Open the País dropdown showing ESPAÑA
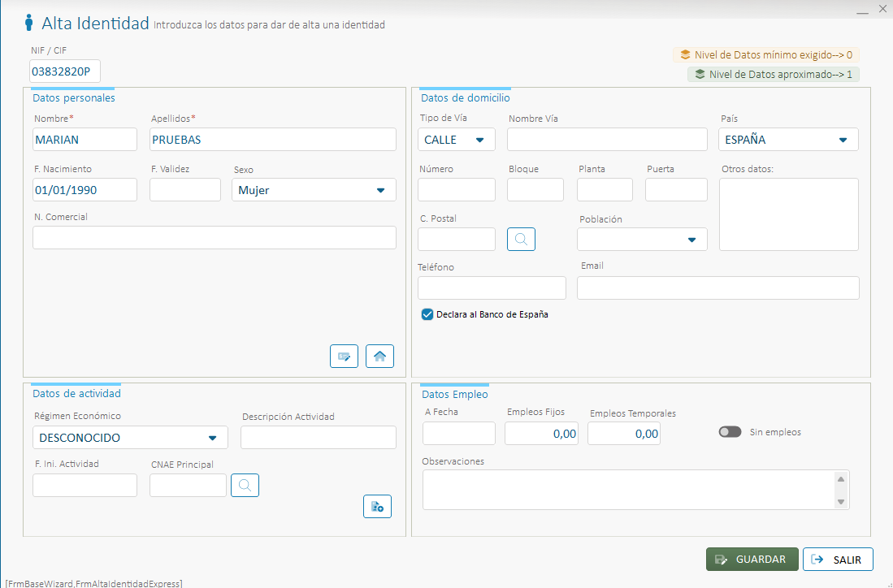Image resolution: width=893 pixels, height=588 pixels. (x=788, y=140)
